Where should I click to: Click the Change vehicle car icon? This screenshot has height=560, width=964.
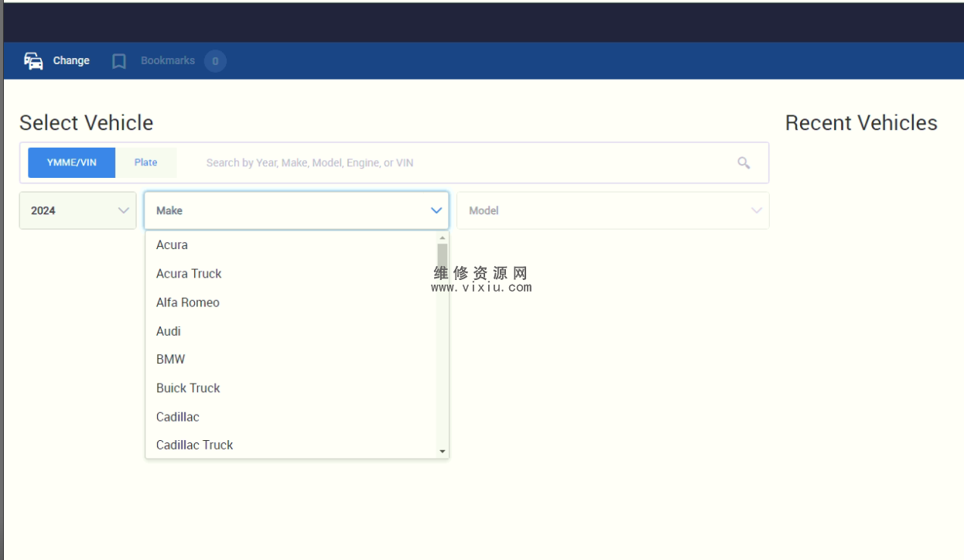tap(33, 61)
